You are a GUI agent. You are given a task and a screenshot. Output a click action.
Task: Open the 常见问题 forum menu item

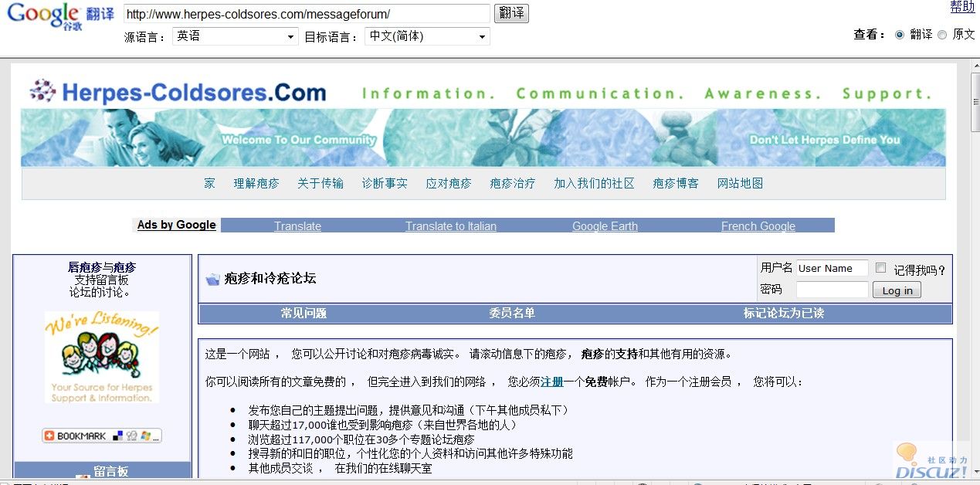303,314
